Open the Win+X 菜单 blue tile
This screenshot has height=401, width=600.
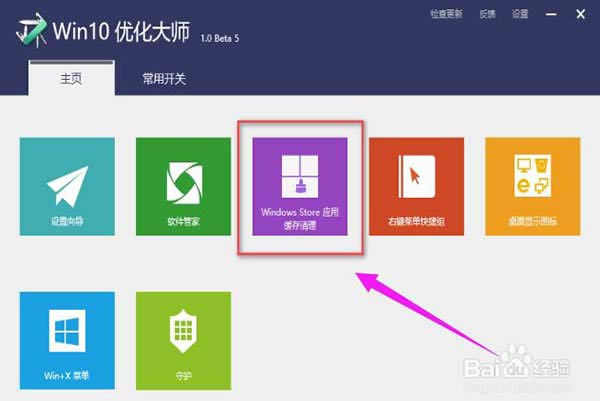(x=67, y=341)
